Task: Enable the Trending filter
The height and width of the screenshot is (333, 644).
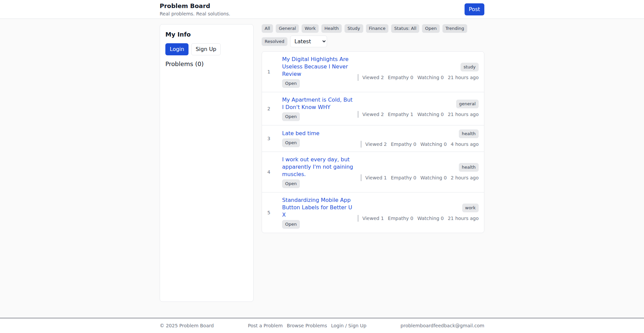Action: click(454, 29)
